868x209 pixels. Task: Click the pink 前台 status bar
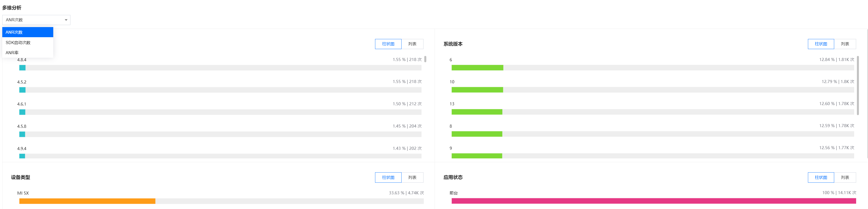(x=653, y=201)
